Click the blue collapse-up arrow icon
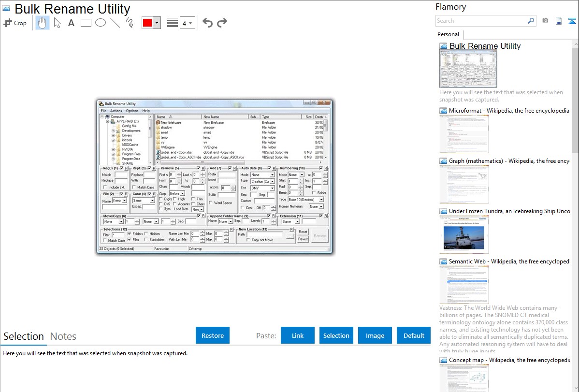Viewport: 579px width, 392px height. pos(572,21)
